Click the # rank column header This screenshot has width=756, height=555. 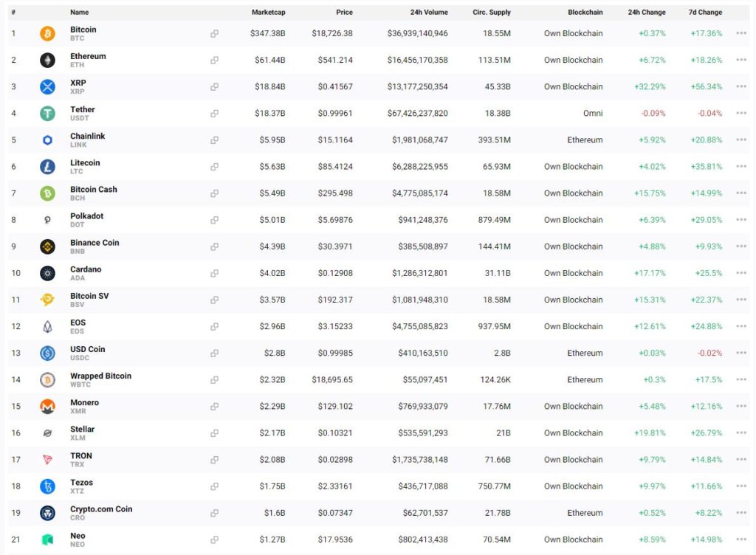click(13, 12)
